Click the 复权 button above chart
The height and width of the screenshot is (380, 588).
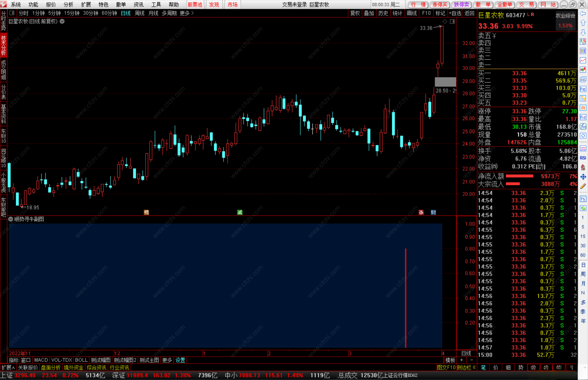[x=355, y=13]
